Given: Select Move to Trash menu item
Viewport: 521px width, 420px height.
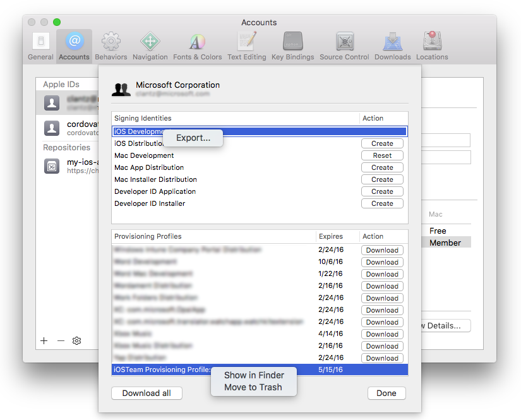Looking at the screenshot, I should point(254,387).
